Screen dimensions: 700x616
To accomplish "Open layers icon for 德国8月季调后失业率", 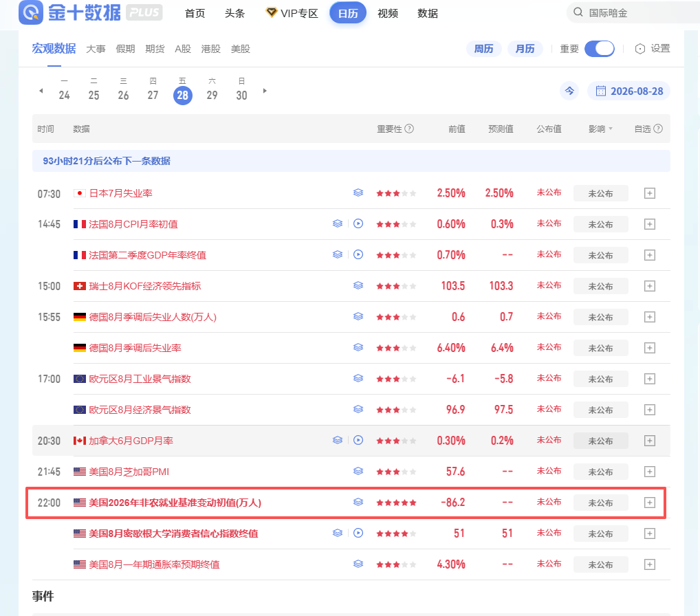I will [x=358, y=347].
